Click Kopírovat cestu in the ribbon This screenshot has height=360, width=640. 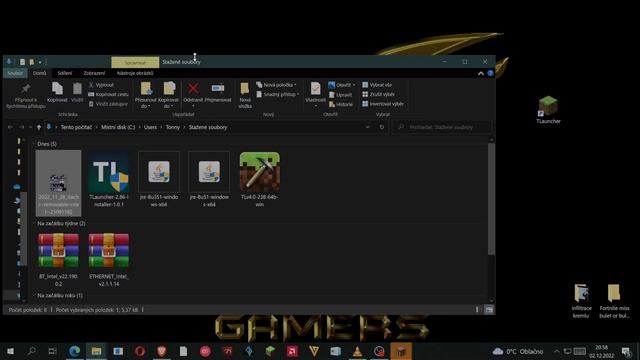point(108,94)
